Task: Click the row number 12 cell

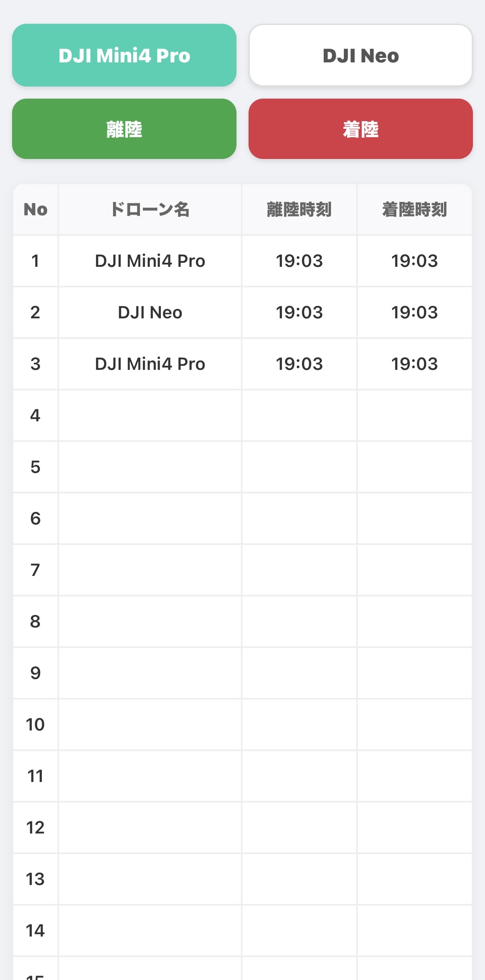Action: click(x=35, y=827)
